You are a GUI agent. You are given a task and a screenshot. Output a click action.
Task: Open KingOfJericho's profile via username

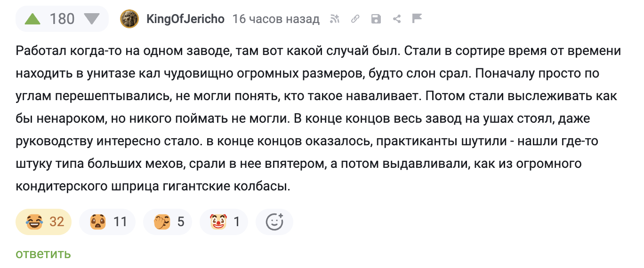pos(185,19)
